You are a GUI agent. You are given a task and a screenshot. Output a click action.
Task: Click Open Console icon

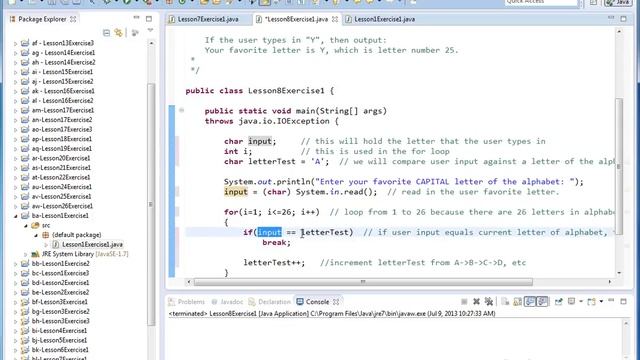[x=591, y=302]
